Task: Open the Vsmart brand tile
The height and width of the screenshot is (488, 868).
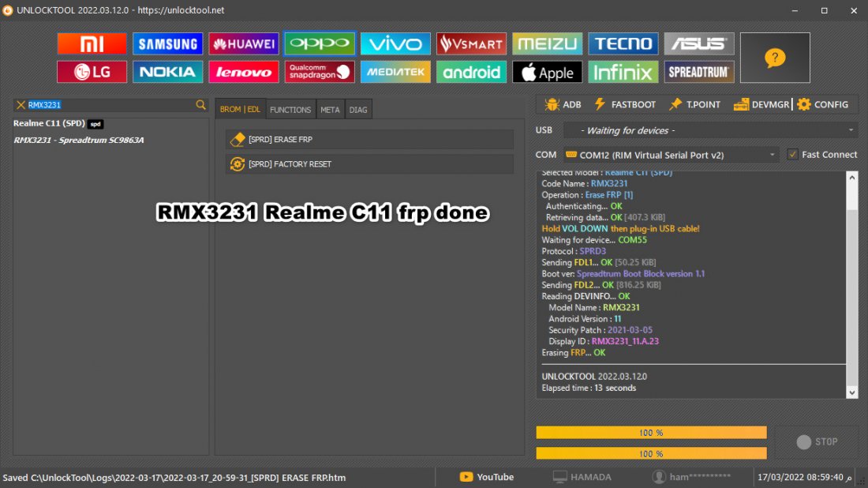Action: (471, 43)
